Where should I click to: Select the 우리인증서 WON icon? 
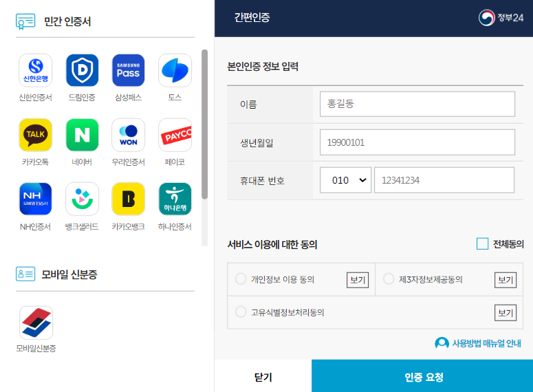coord(128,135)
